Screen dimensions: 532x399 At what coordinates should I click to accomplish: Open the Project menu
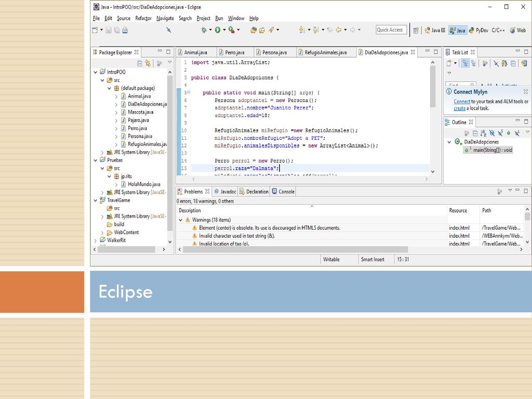click(x=203, y=18)
